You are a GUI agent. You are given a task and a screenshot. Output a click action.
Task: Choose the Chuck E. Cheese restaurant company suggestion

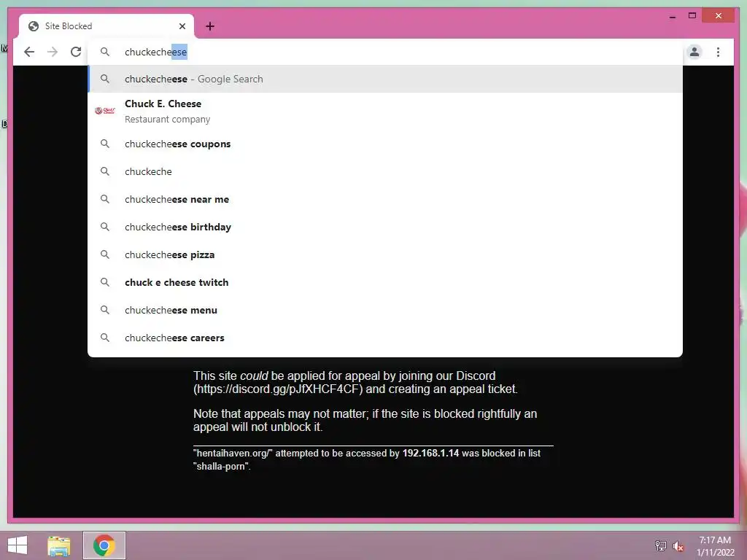coord(385,111)
